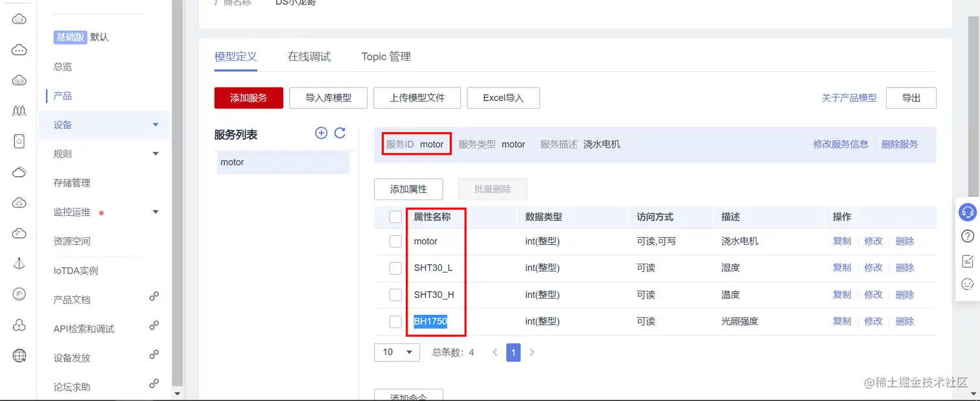Click the 修改服务信息 link

[x=841, y=144]
